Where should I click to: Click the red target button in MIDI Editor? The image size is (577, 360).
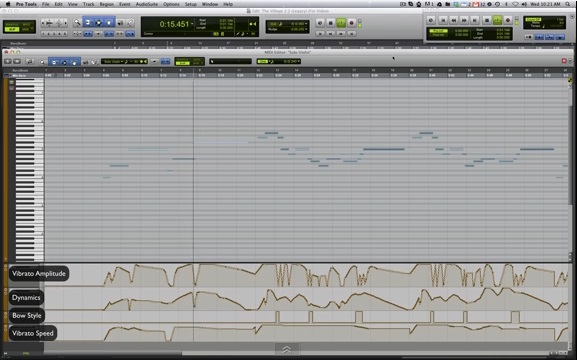coord(564,61)
